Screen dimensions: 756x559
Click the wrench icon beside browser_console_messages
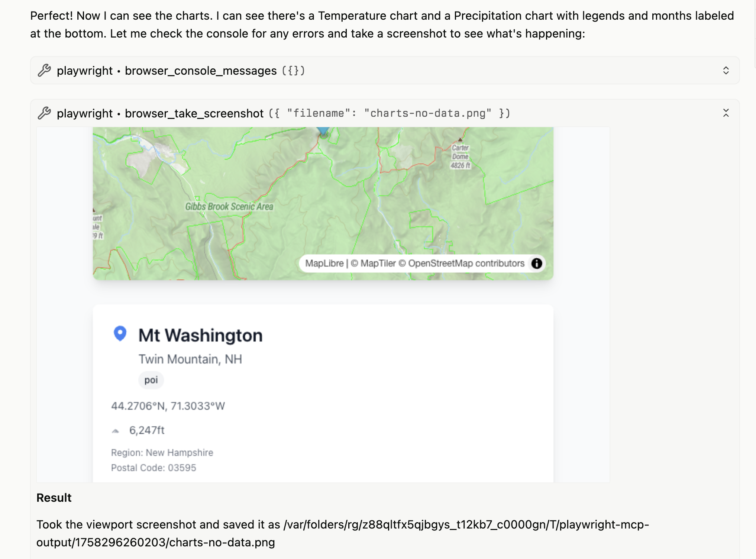pos(44,70)
